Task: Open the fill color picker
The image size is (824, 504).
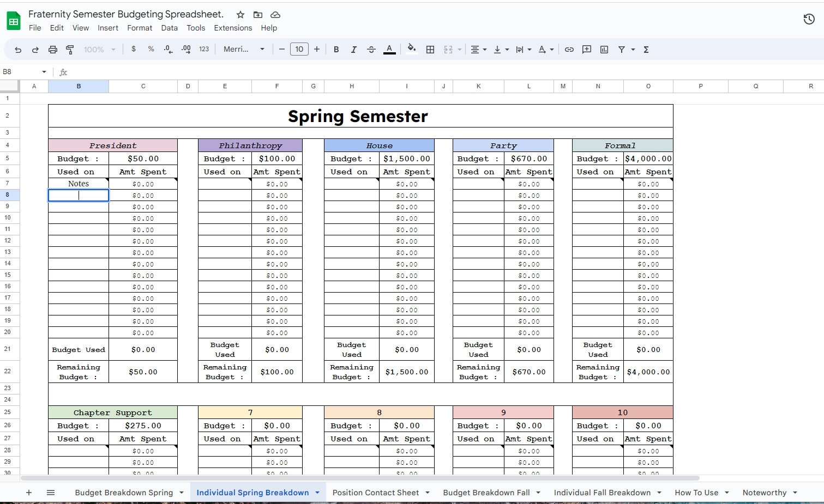Action: pyautogui.click(x=412, y=50)
